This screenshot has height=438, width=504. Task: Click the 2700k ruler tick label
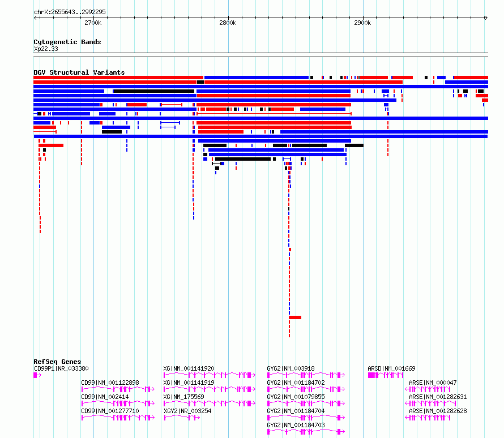[93, 23]
